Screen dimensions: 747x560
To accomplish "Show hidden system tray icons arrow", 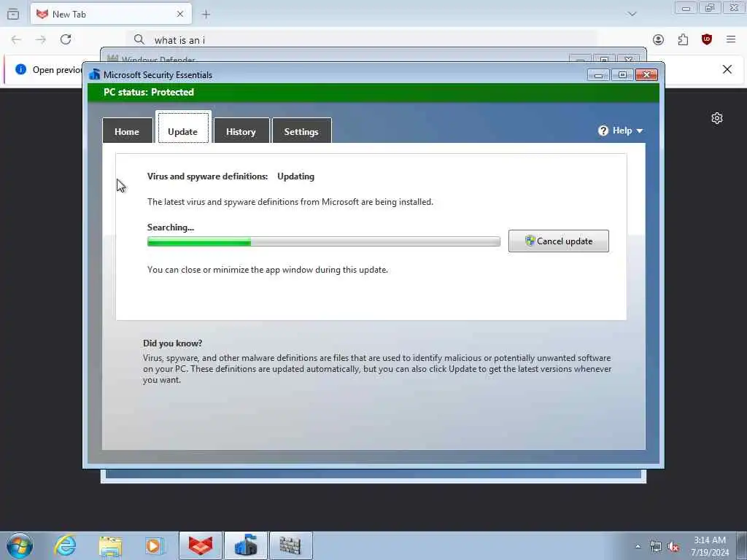I will pyautogui.click(x=638, y=546).
